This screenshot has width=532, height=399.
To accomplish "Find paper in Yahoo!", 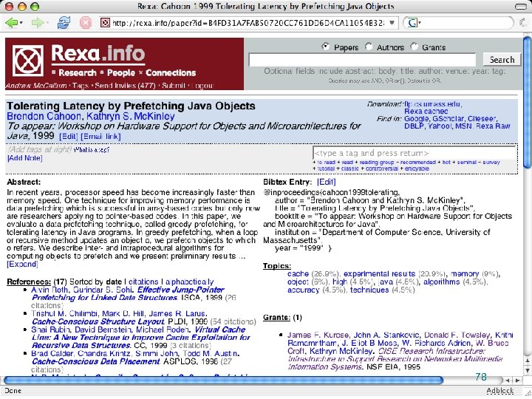I will (x=440, y=126).
